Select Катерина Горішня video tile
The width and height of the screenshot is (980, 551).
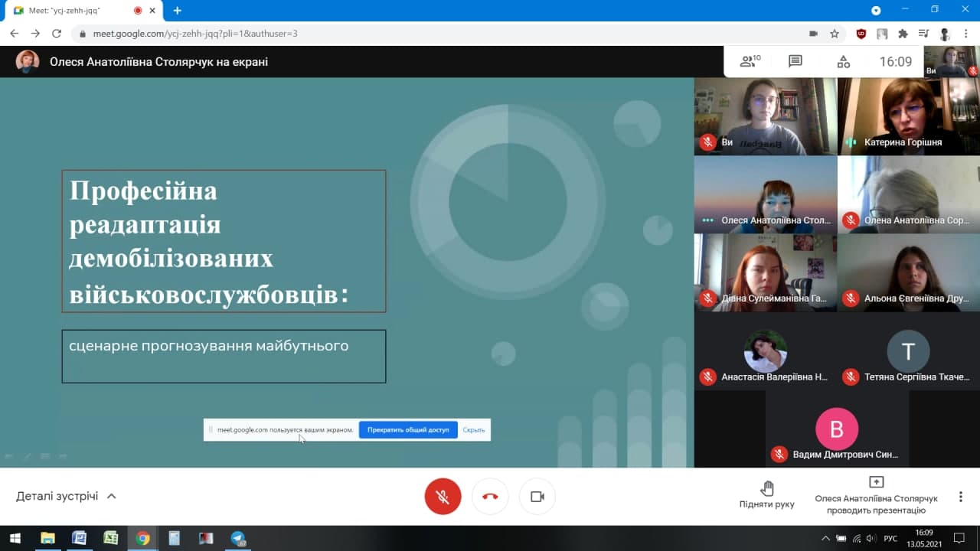[908, 116]
